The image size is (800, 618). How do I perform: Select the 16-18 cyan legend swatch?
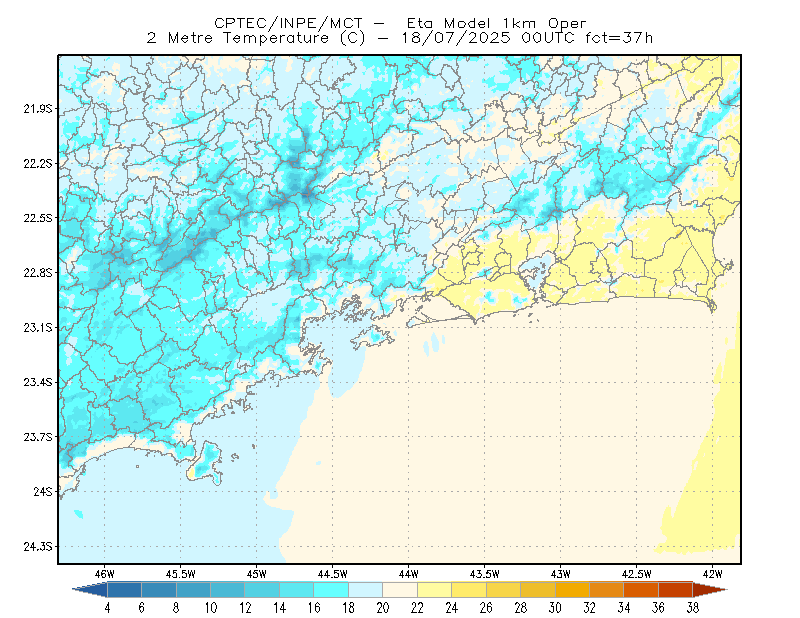(x=331, y=590)
